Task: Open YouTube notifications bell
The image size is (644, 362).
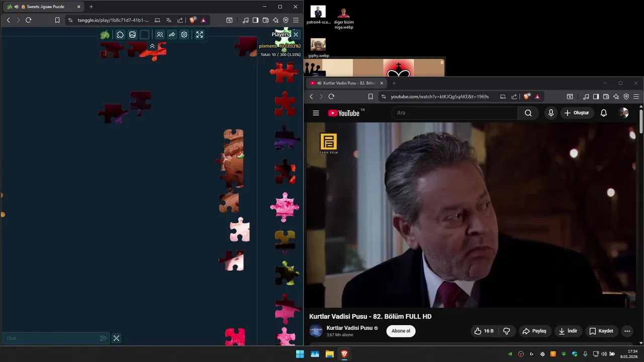Action: click(x=604, y=113)
